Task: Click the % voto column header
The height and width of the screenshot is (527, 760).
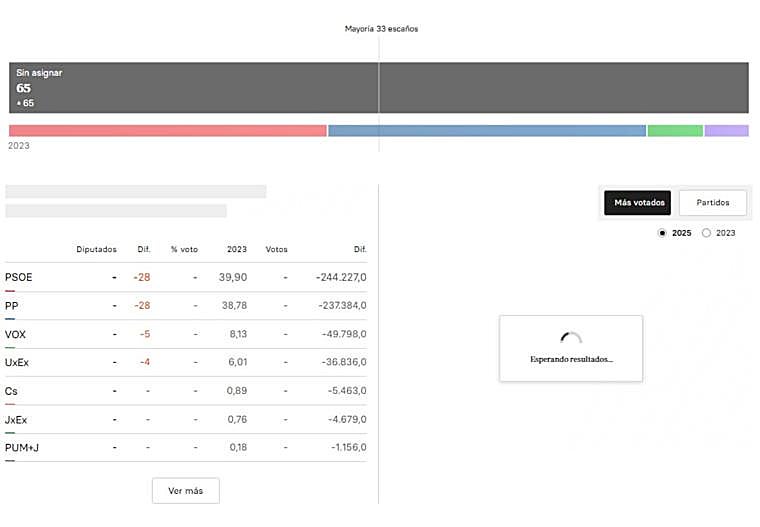Action: [x=184, y=249]
